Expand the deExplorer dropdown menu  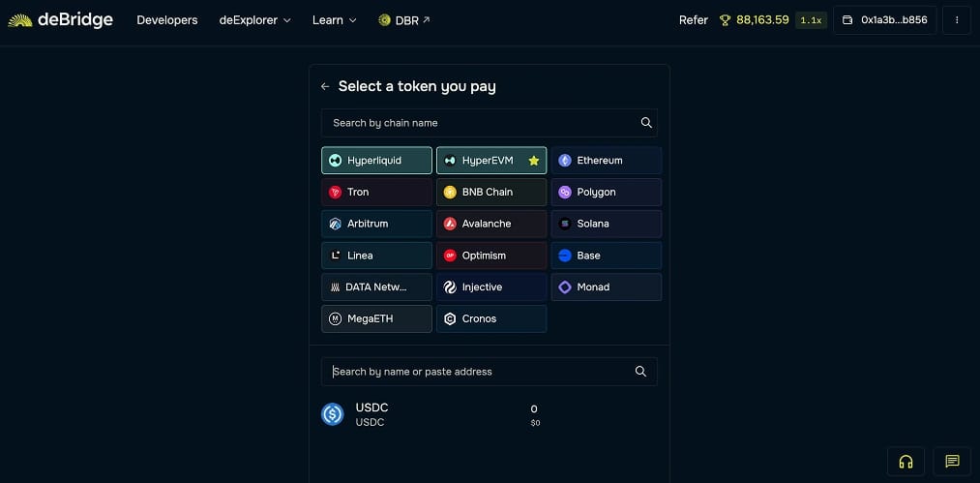[255, 20]
